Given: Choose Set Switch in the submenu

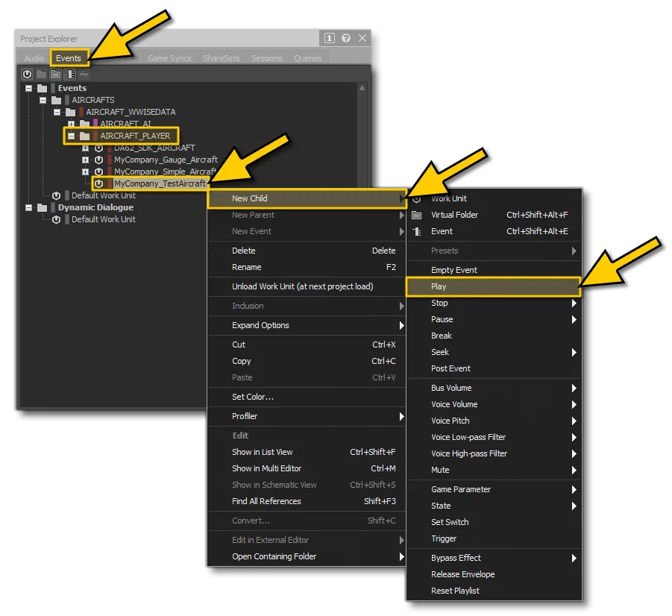Looking at the screenshot, I should coord(494,522).
